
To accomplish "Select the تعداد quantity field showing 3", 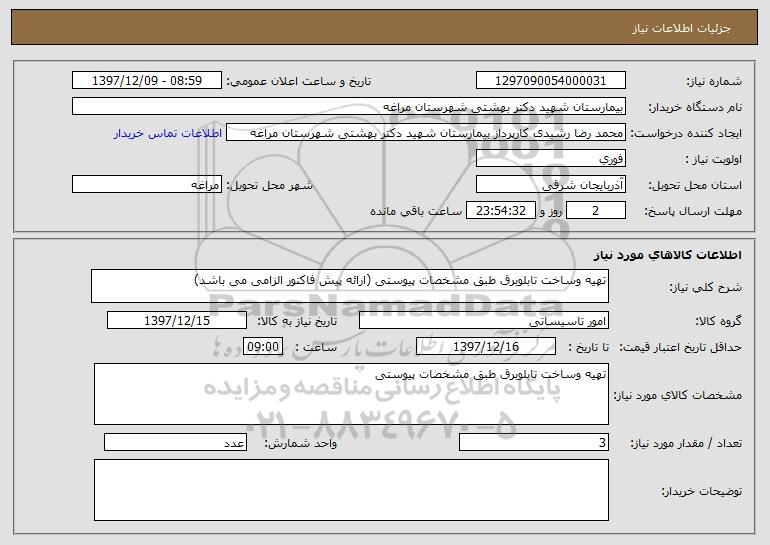I will pyautogui.click(x=533, y=443).
